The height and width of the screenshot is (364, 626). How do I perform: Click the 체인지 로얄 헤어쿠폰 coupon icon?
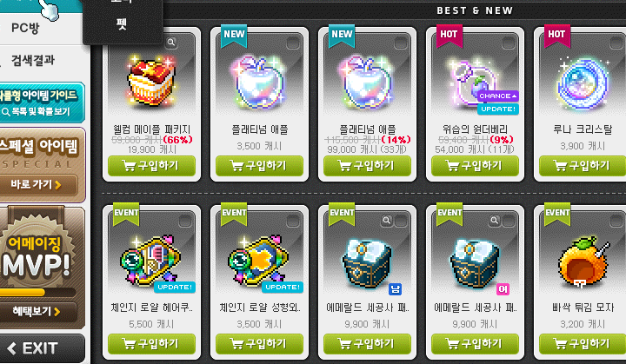(x=151, y=261)
